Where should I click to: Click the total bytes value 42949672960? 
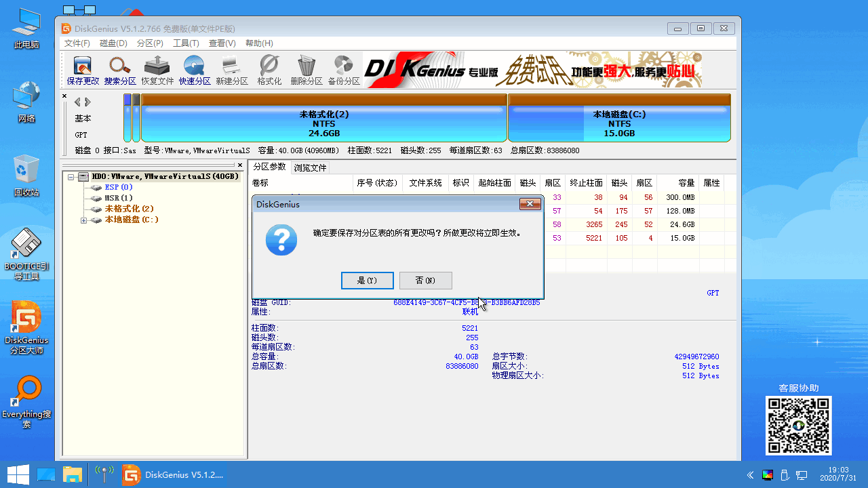pos(696,357)
